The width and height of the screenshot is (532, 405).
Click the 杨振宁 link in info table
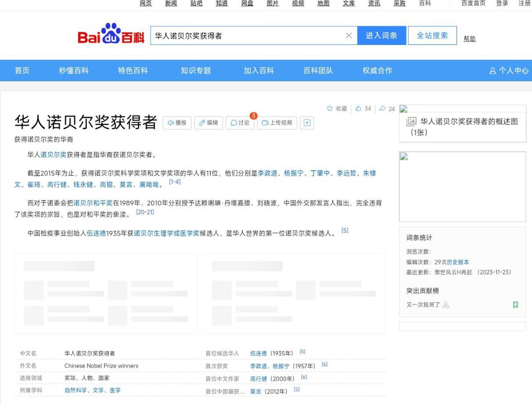[x=281, y=366]
